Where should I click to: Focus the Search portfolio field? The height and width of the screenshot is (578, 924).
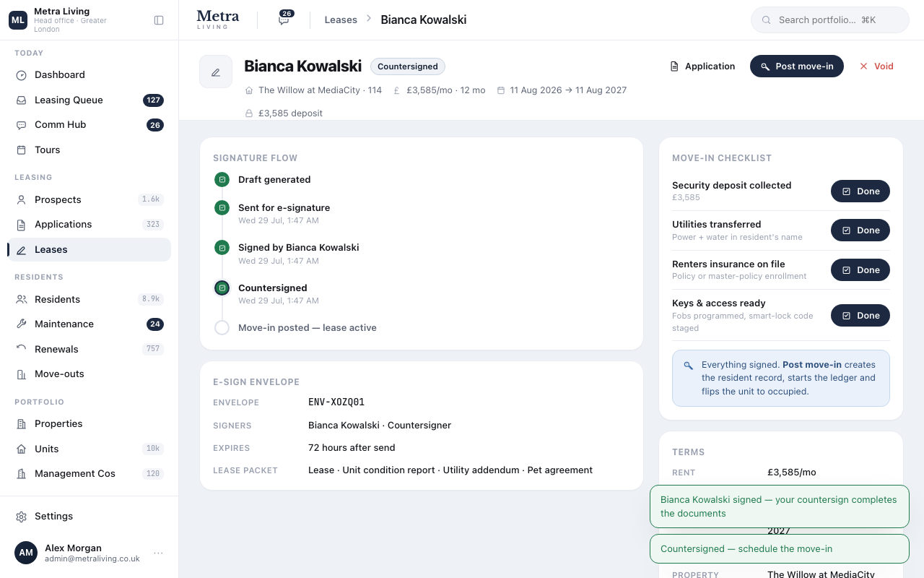[830, 20]
